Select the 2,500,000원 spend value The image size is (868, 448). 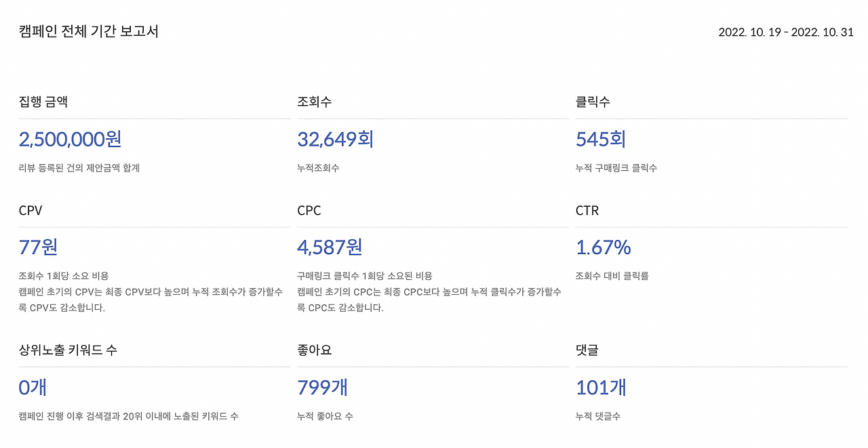tap(71, 139)
